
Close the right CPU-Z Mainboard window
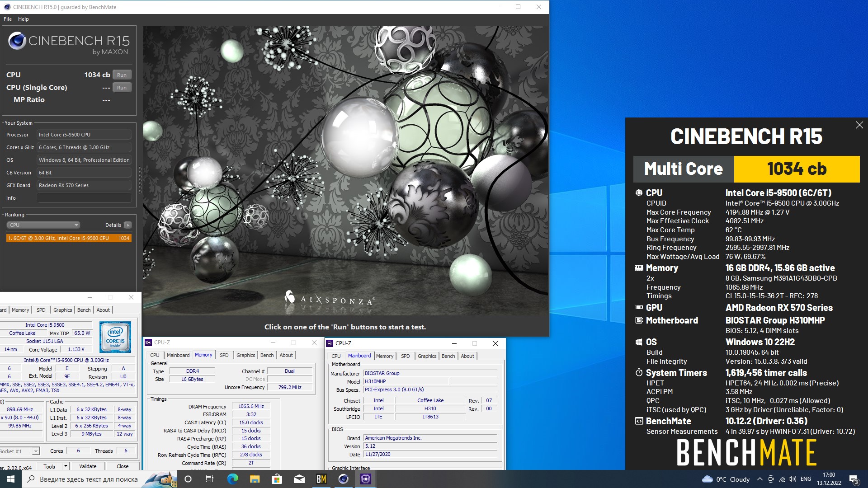495,343
